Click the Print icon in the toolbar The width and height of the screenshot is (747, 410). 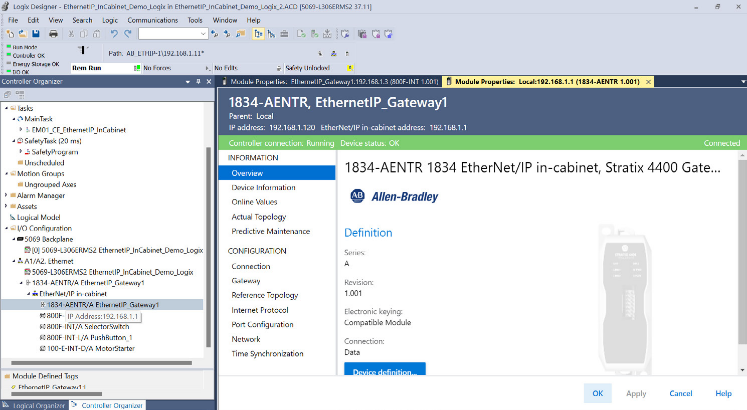click(53, 34)
